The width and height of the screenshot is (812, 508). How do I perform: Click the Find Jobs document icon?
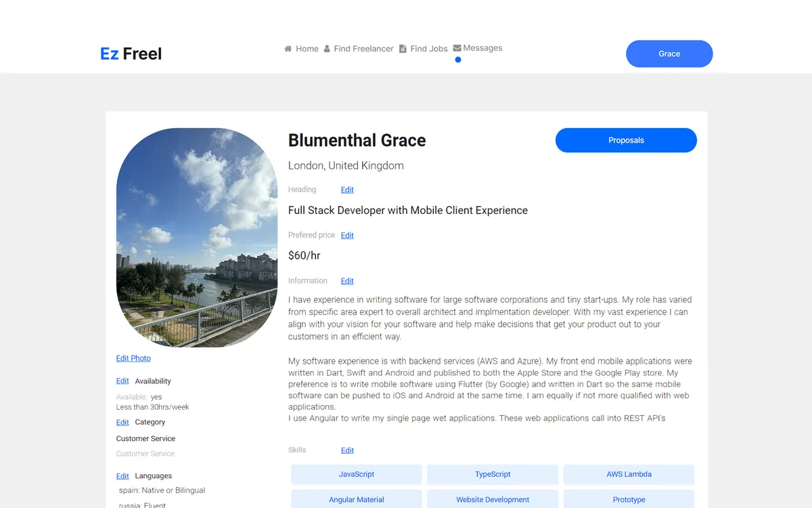[x=403, y=49]
